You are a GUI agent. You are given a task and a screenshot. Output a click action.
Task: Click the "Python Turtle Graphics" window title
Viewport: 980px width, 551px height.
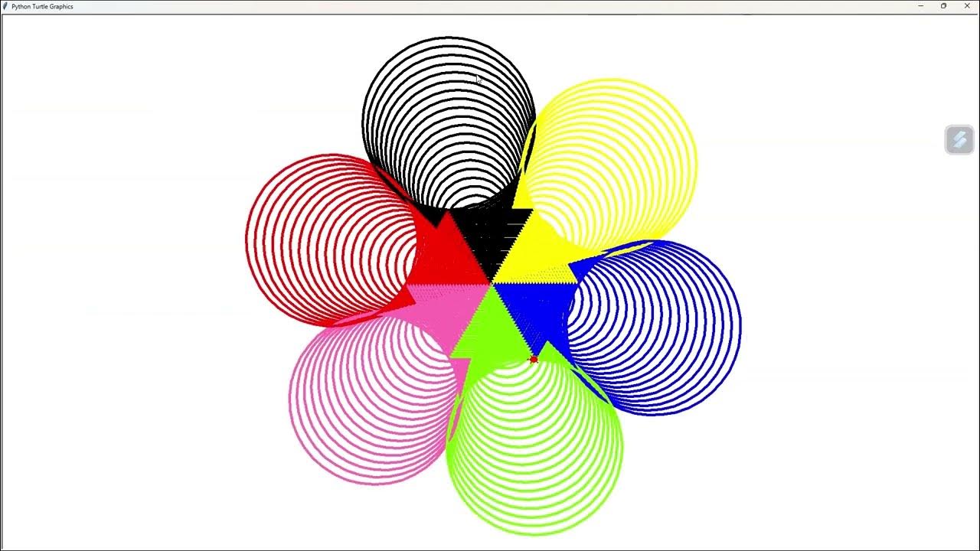pyautogui.click(x=42, y=6)
